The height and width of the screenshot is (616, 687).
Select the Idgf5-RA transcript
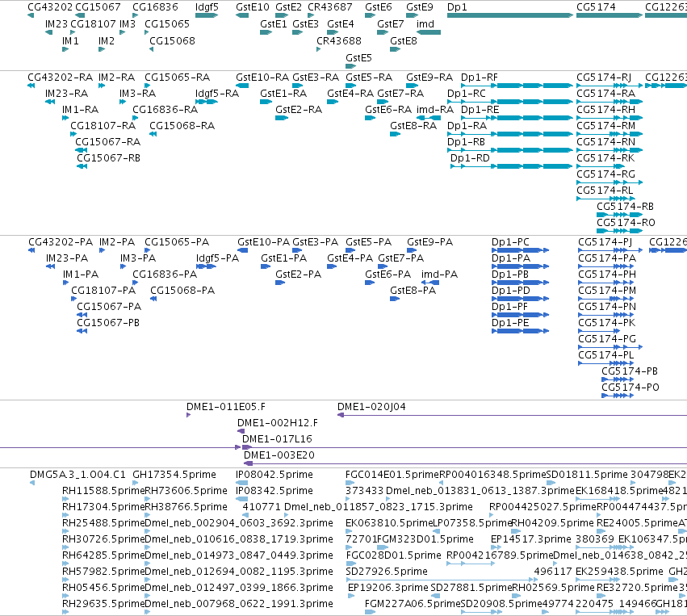[x=207, y=102]
